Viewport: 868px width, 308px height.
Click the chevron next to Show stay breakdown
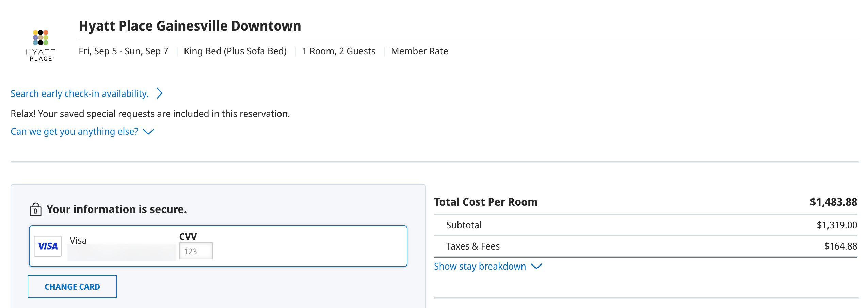536,267
